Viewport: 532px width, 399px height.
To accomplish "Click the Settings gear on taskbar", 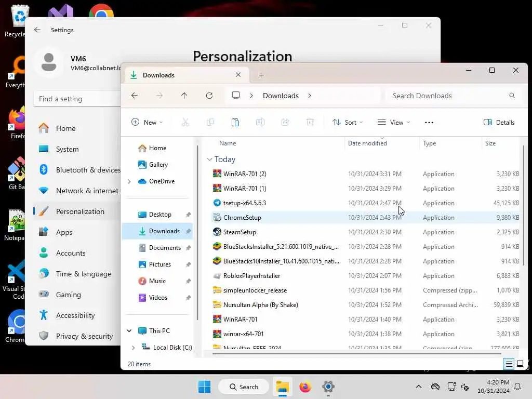I will point(328,387).
